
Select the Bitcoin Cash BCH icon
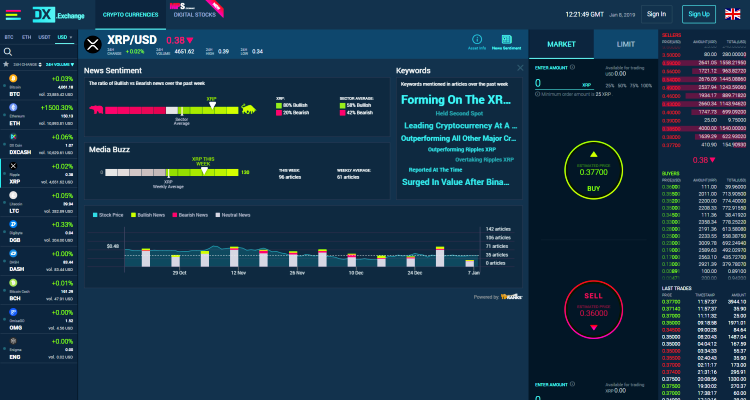[13, 282]
